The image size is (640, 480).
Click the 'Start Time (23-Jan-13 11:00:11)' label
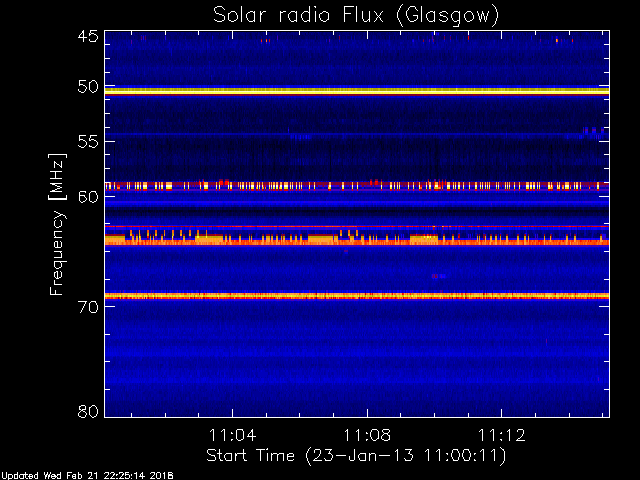coord(356,456)
